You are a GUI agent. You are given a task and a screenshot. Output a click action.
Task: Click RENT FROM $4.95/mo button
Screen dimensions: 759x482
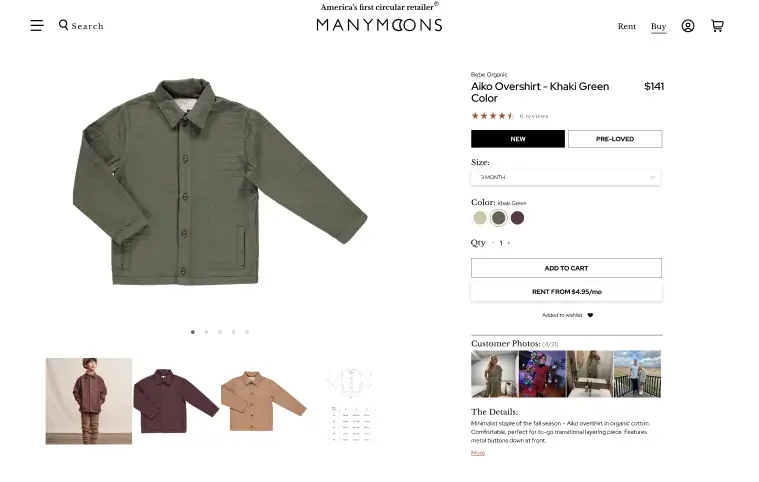[566, 292]
